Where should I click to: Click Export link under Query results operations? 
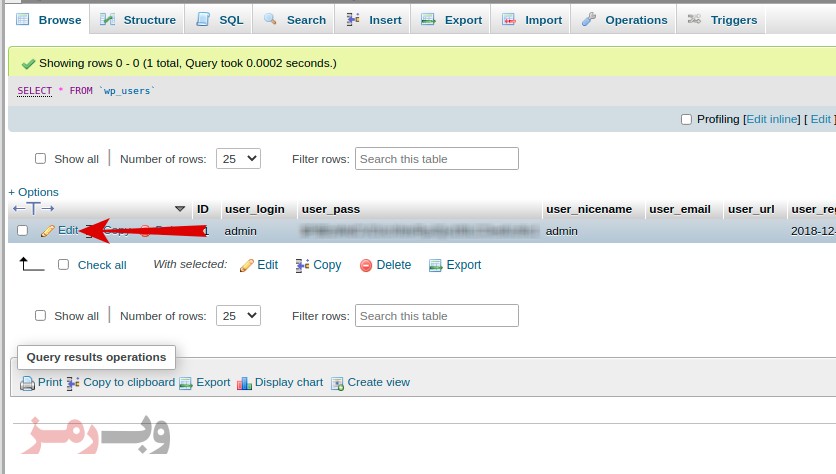coord(213,382)
